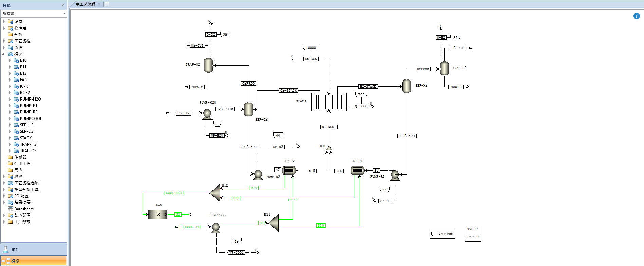Select the R-INLET stream label

329,127
